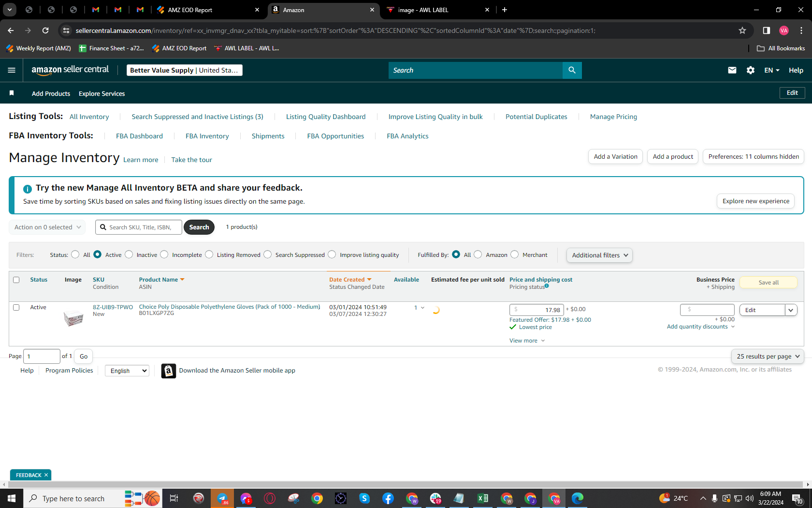This screenshot has width=812, height=508.
Task: Go back with the browser back arrow
Action: coord(11,30)
